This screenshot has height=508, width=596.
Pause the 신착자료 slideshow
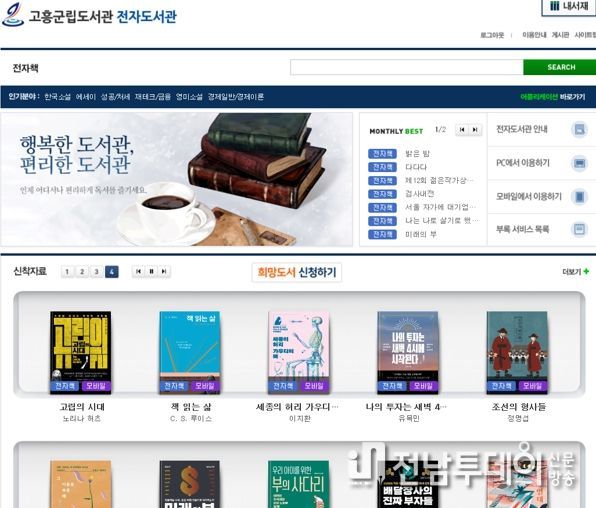point(151,271)
